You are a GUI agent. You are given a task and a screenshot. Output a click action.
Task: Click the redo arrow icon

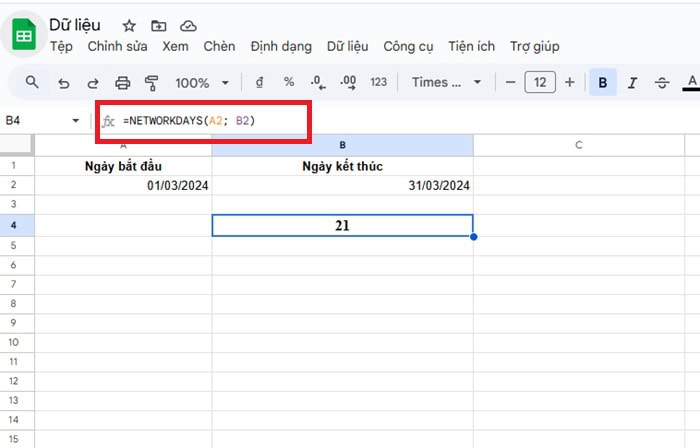click(x=93, y=82)
